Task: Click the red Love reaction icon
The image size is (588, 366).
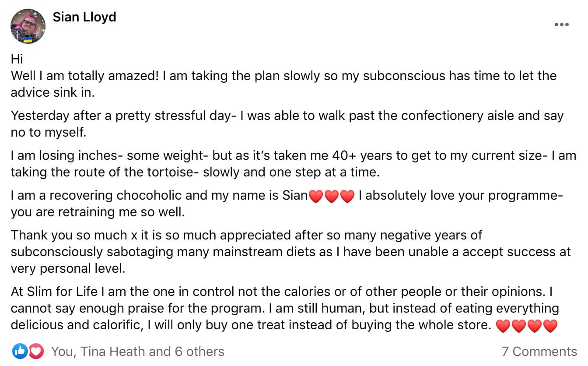Action: point(35,351)
